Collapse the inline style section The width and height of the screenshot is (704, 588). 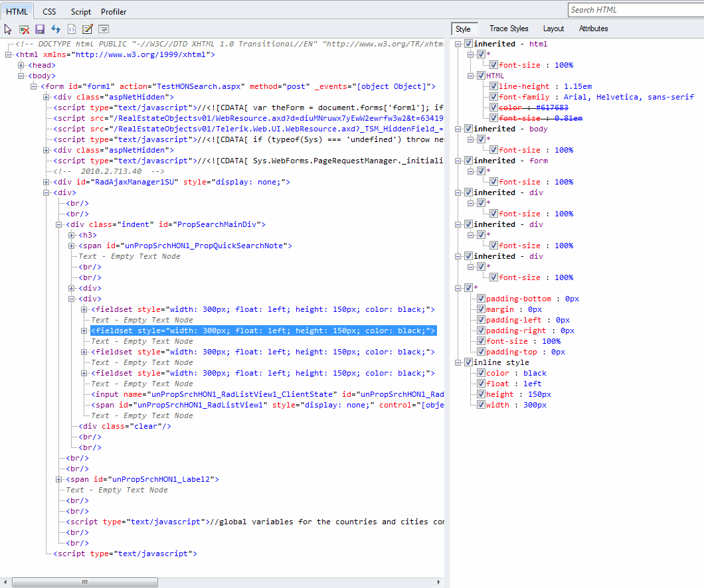[458, 362]
